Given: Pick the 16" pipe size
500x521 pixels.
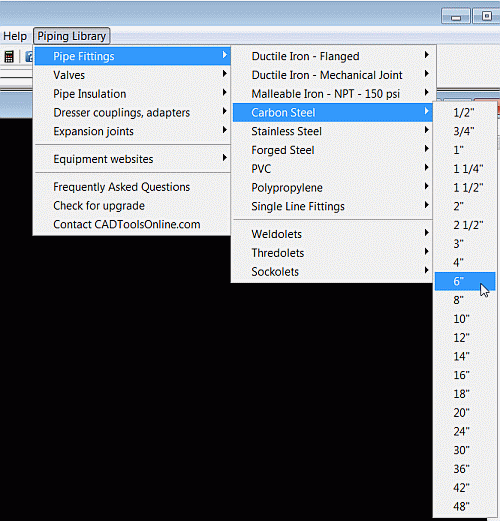Looking at the screenshot, I should (465, 375).
